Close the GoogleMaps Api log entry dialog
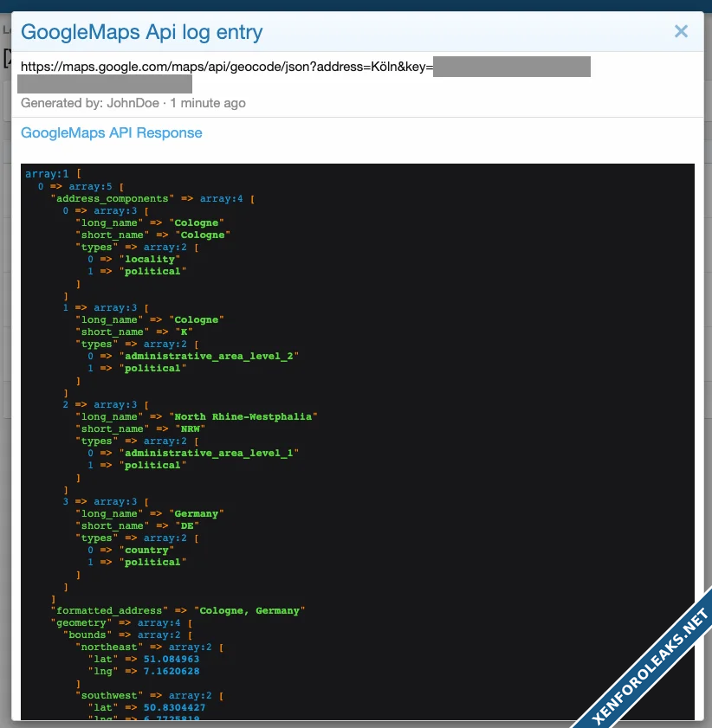Screen dimensions: 712x728 pyautogui.click(x=681, y=32)
